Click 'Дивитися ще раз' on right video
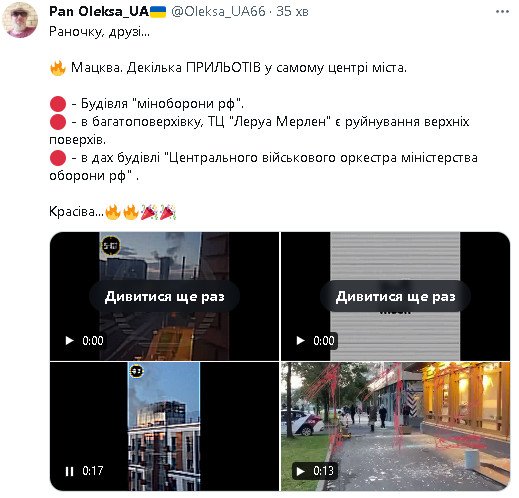The width and height of the screenshot is (519, 498). [x=395, y=296]
